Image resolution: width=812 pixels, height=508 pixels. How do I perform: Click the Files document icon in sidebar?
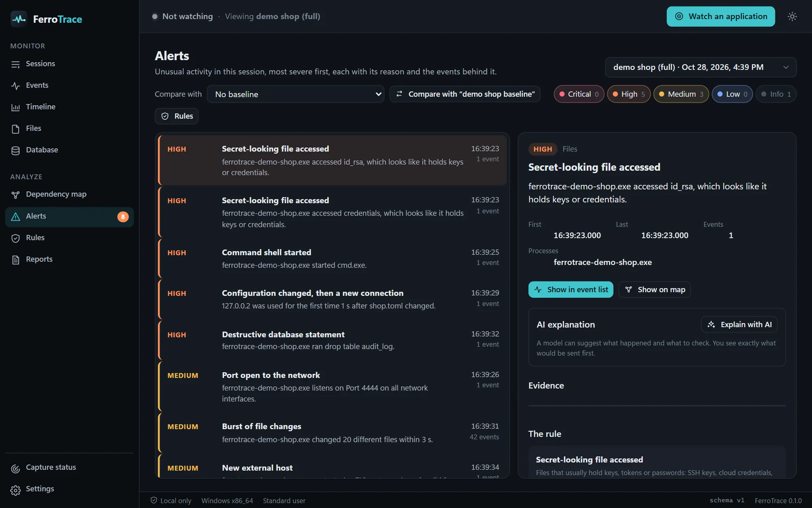coord(15,129)
